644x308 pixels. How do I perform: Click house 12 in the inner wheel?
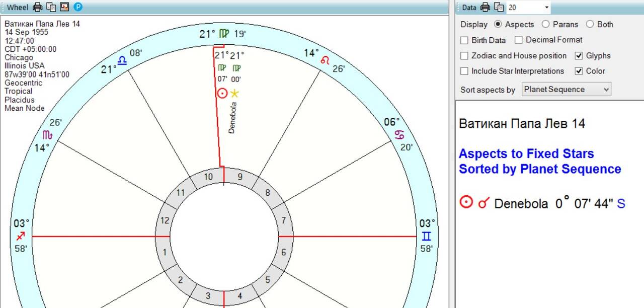(x=164, y=220)
